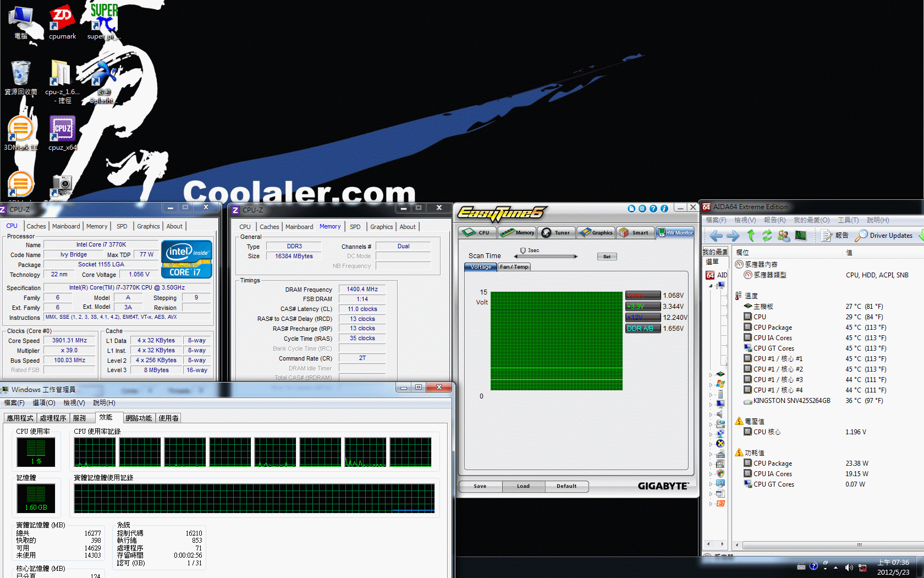
Task: Click EasyTune6 page icon in title bar
Action: pos(631,209)
